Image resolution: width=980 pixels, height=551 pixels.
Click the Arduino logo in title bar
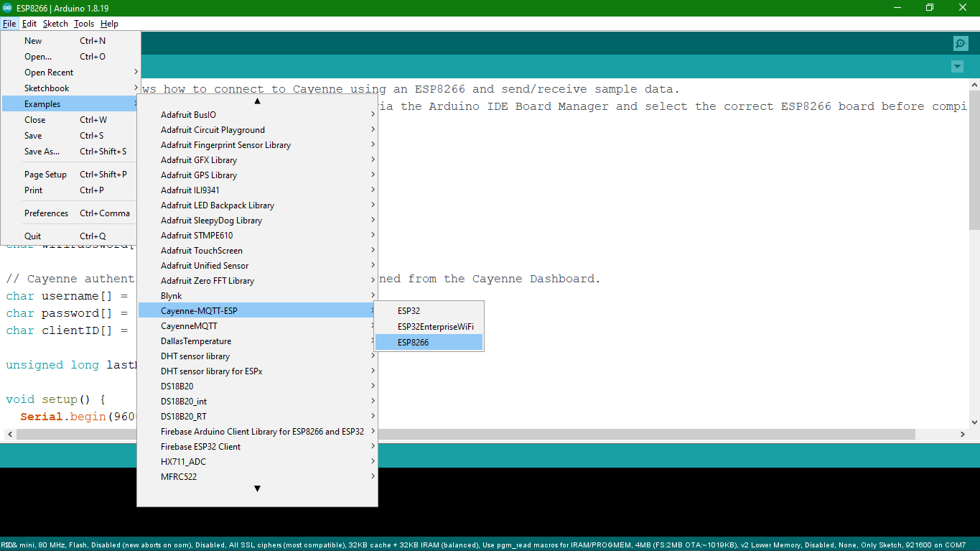7,8
